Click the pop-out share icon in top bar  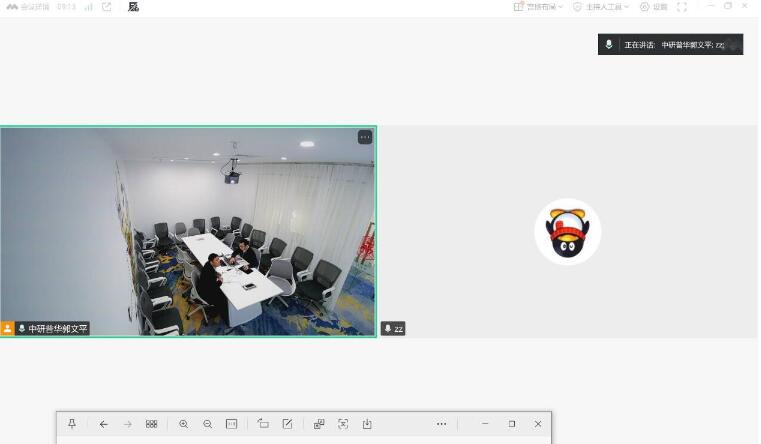(107, 7)
